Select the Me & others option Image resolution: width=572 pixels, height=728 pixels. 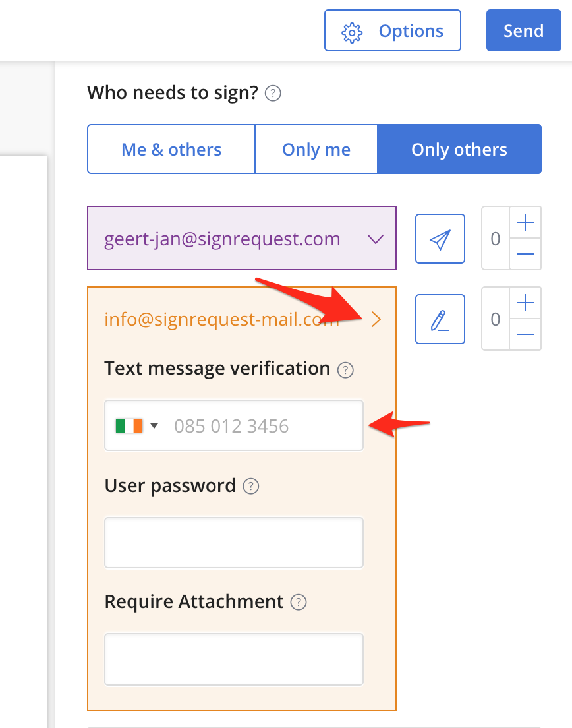click(171, 149)
